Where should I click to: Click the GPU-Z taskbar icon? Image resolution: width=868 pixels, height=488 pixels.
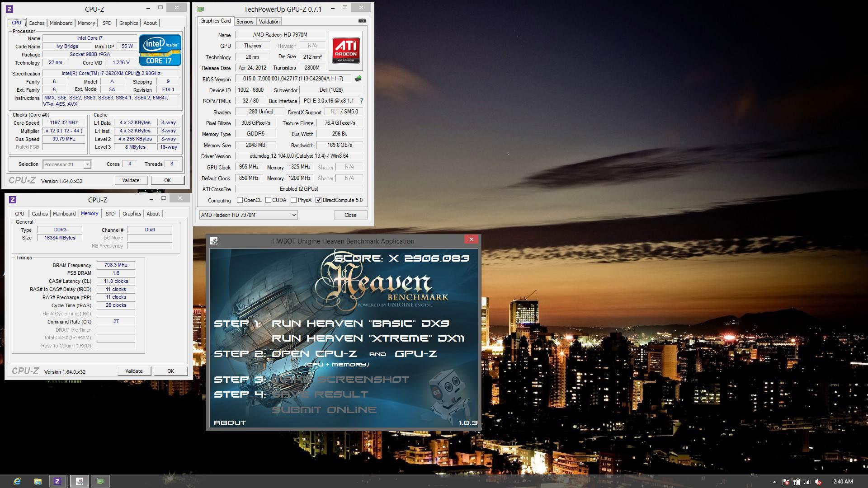click(x=100, y=481)
